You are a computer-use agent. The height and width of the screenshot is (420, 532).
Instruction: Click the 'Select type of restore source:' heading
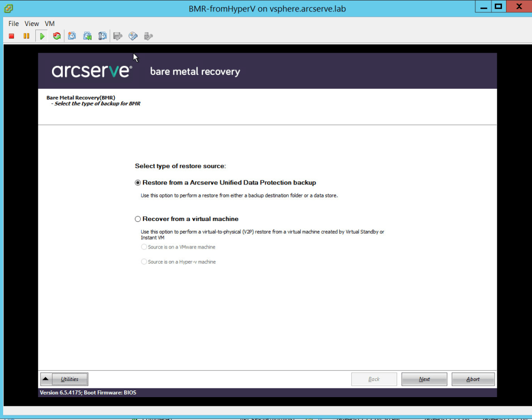tap(180, 166)
